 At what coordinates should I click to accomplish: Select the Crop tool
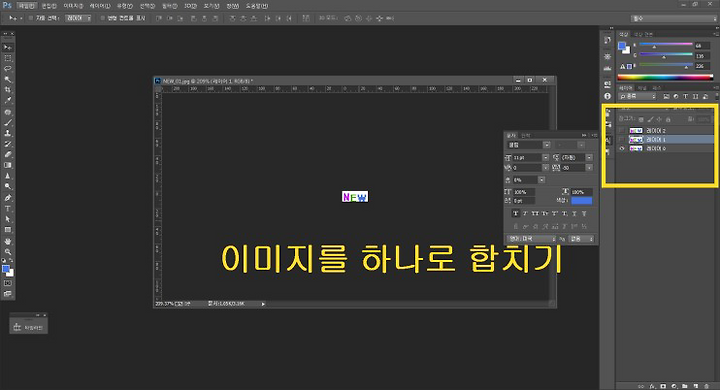pos(8,90)
